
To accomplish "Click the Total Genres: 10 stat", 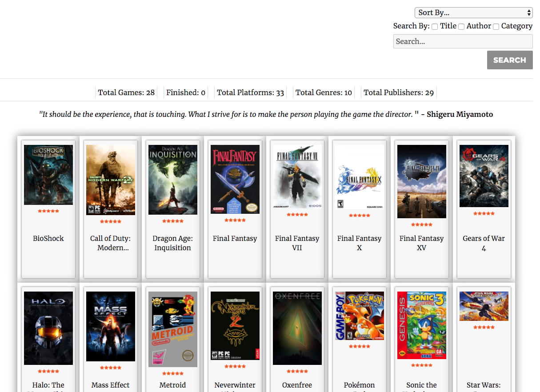I will [324, 92].
